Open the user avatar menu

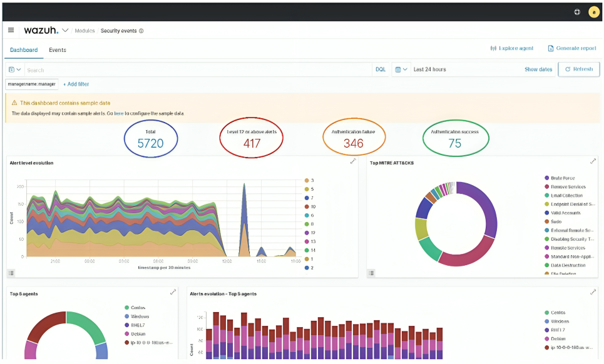pyautogui.click(x=594, y=12)
